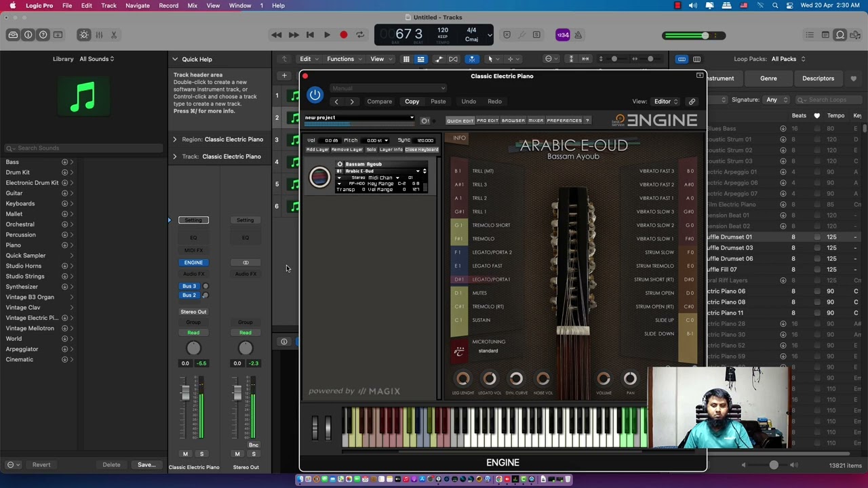The width and height of the screenshot is (868, 488).
Task: Expand the Region: Classic Electric Piano section
Action: click(174, 140)
